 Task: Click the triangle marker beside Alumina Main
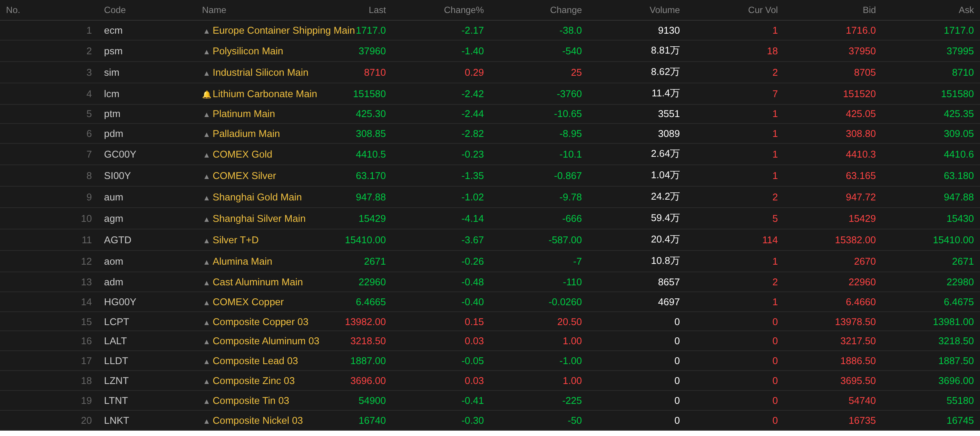[207, 262]
